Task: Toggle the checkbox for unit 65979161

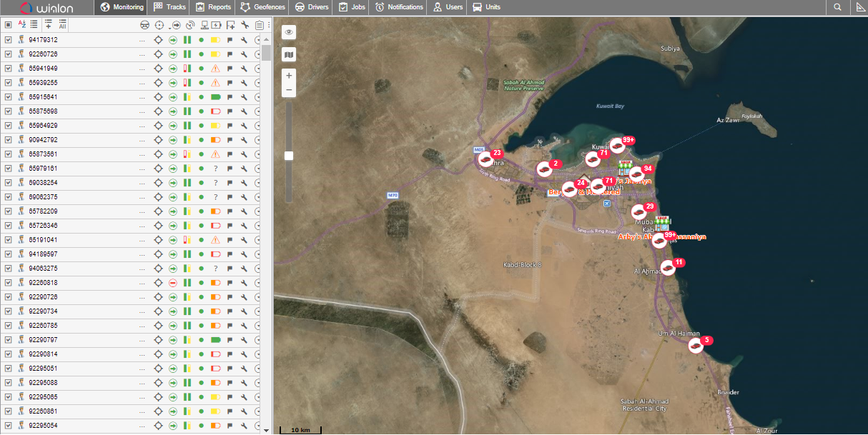Action: point(9,169)
